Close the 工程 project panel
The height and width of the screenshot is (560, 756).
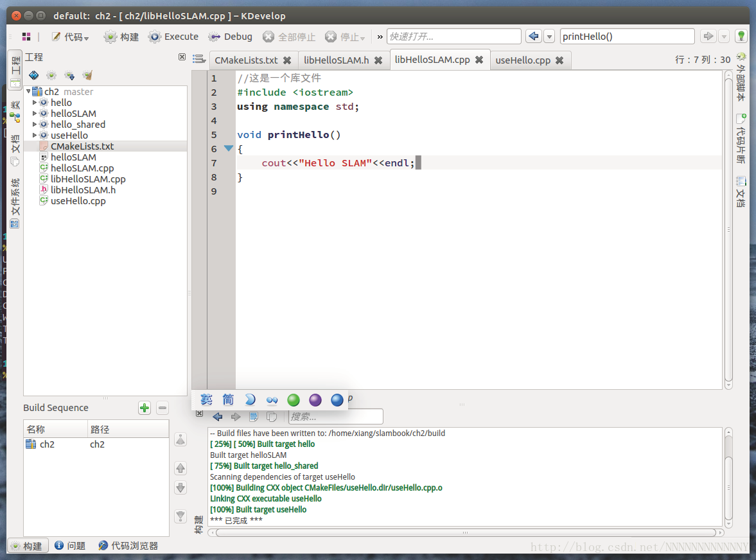pyautogui.click(x=182, y=57)
